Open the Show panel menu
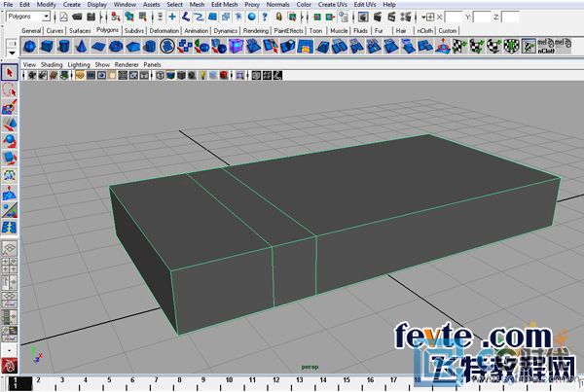Screen dimensions: 584x392 click(102, 64)
